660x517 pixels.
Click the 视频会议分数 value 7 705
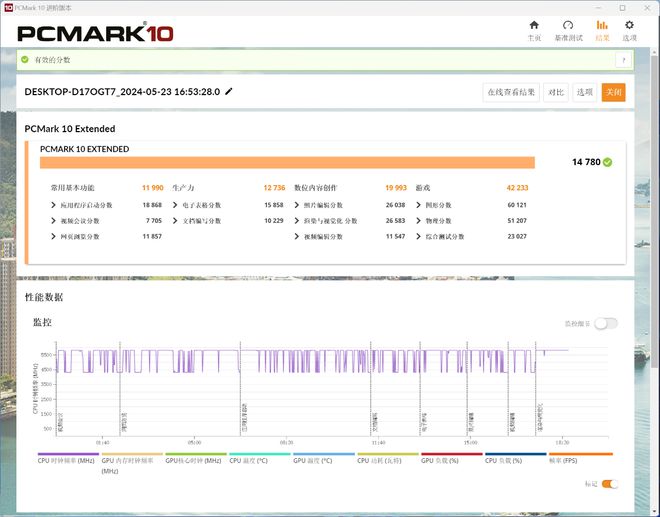154,221
